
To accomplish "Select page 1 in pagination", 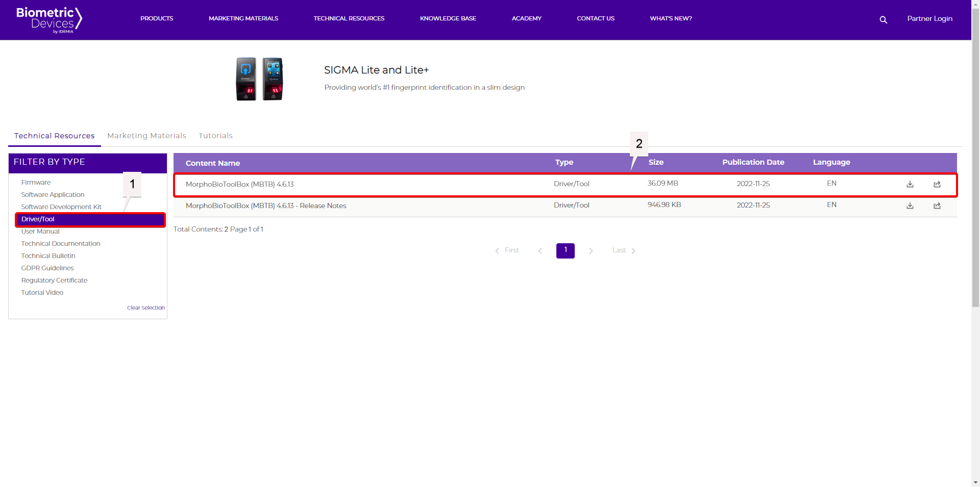I will point(566,250).
